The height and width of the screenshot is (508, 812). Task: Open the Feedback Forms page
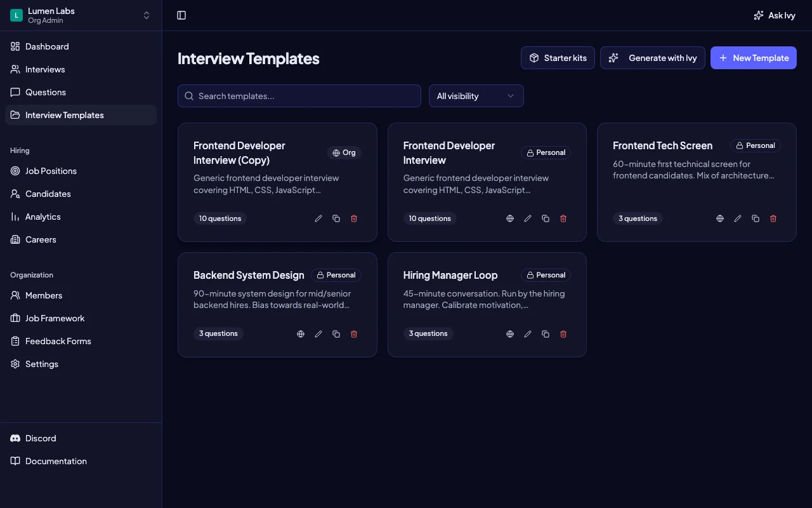coord(81,341)
